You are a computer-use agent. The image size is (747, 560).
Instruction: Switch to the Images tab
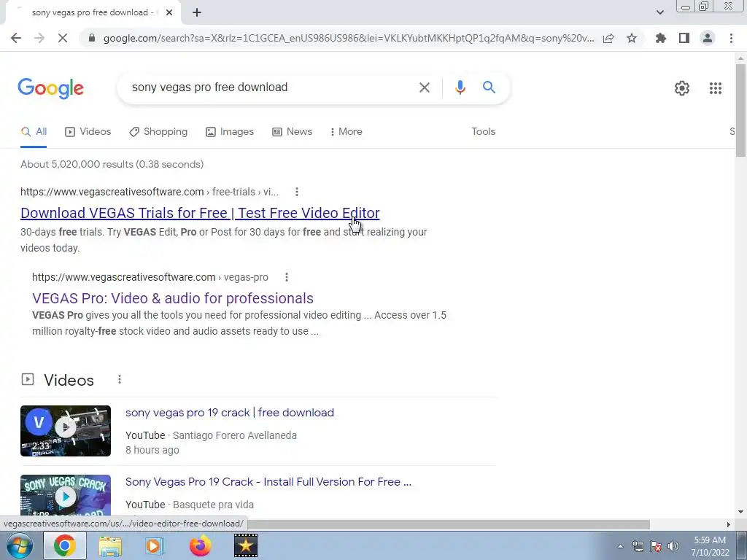pyautogui.click(x=230, y=132)
